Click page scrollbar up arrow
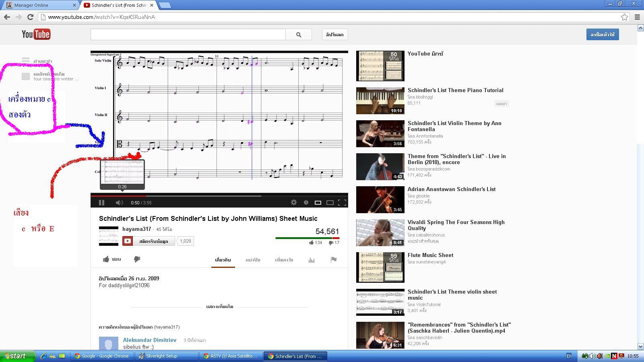The height and width of the screenshot is (362, 644). point(640,28)
